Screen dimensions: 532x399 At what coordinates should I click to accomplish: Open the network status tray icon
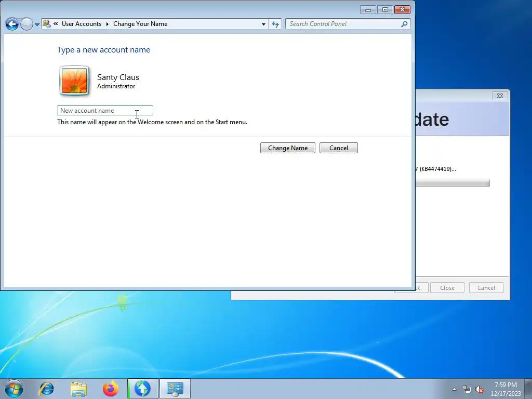[467, 389]
